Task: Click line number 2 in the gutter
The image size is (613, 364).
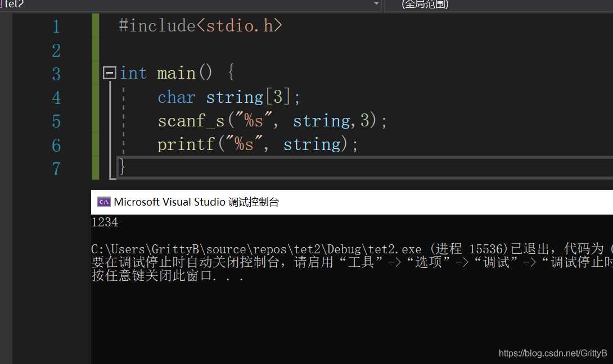Action: (x=56, y=51)
